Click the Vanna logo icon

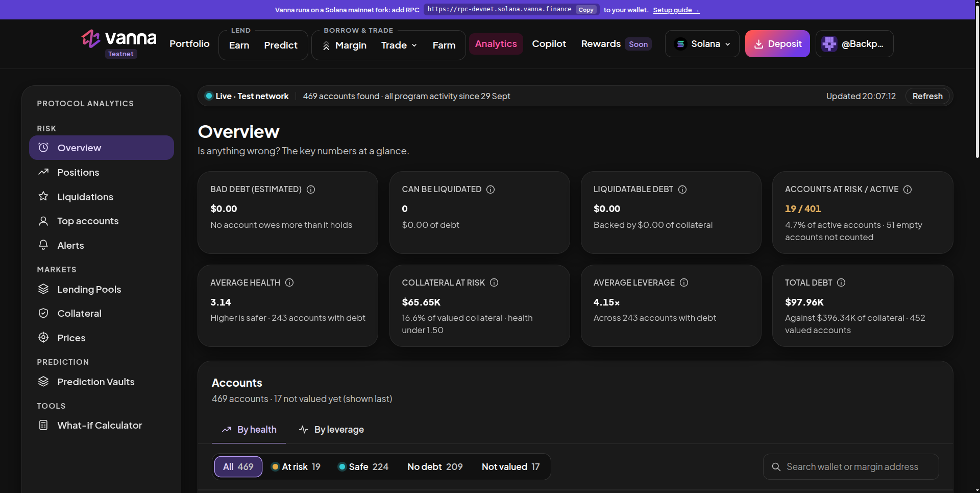click(x=91, y=39)
